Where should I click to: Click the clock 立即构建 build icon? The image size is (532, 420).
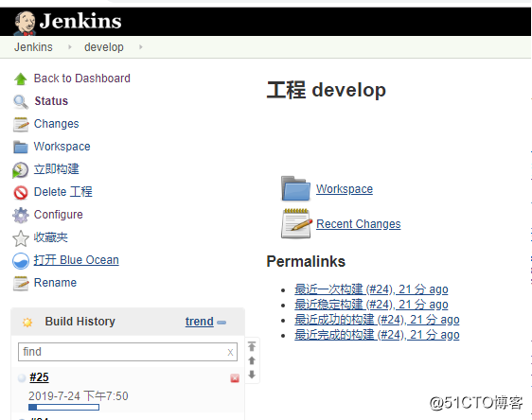tap(21, 170)
